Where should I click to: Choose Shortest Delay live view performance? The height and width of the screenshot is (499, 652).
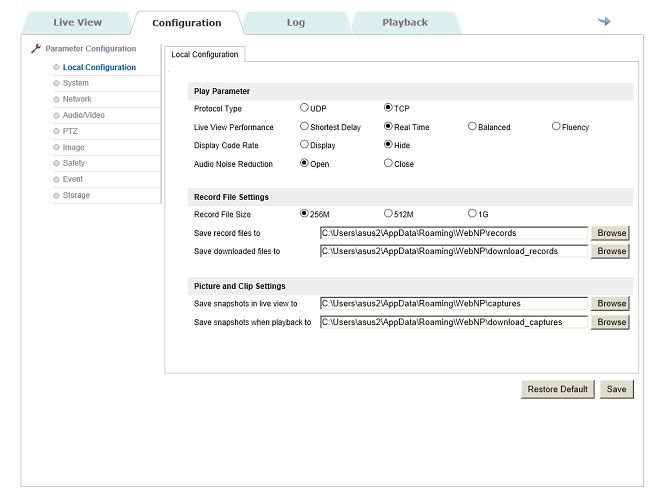tap(305, 127)
